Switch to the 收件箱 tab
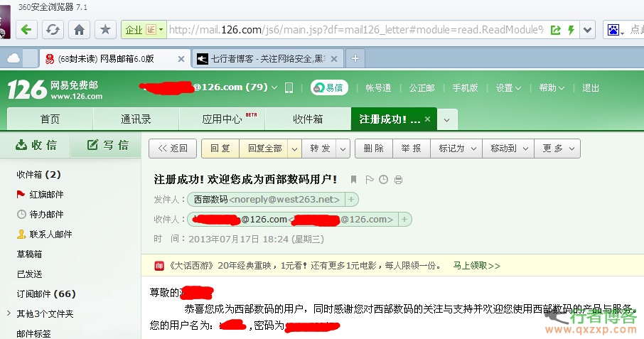The width and height of the screenshot is (644, 339). point(308,119)
